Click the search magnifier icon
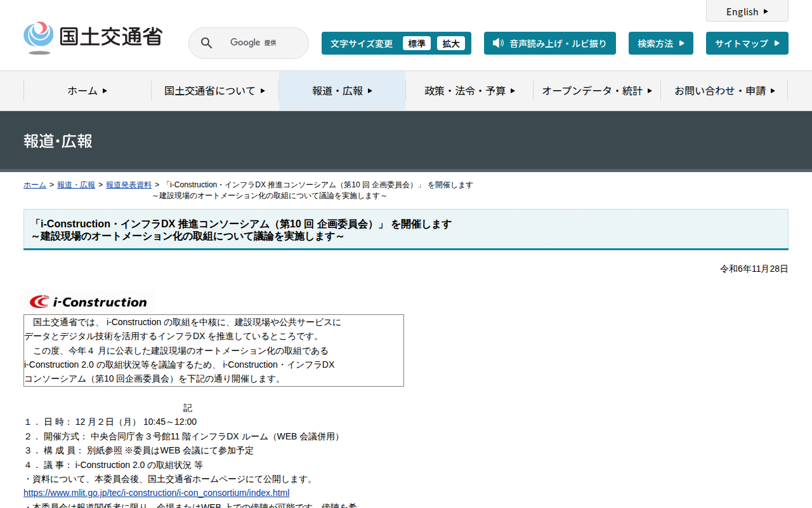Viewport: 812px width, 508px height. pos(207,43)
